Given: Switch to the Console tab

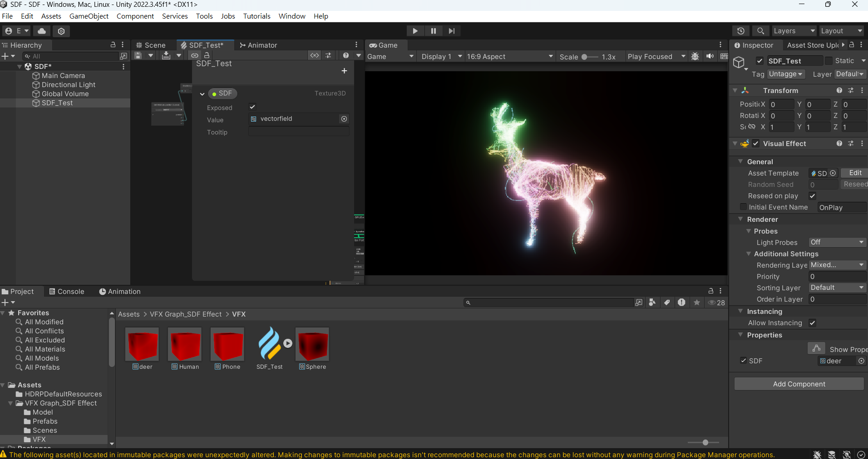Looking at the screenshot, I should 67,291.
